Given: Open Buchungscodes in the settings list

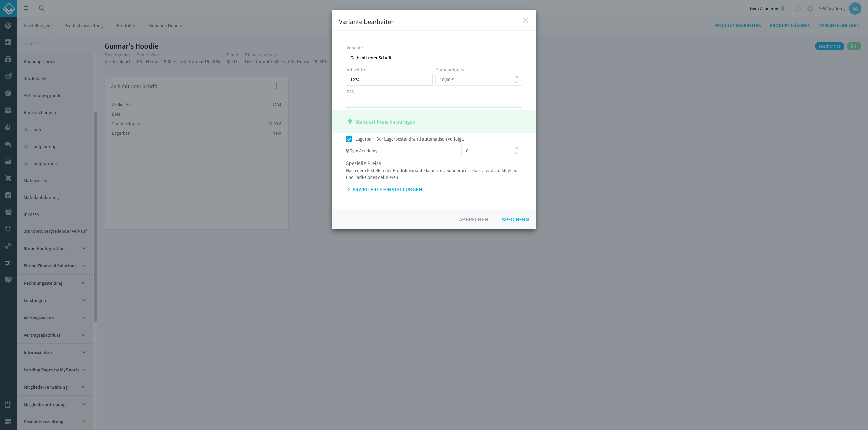Looking at the screenshot, I should click(x=39, y=62).
